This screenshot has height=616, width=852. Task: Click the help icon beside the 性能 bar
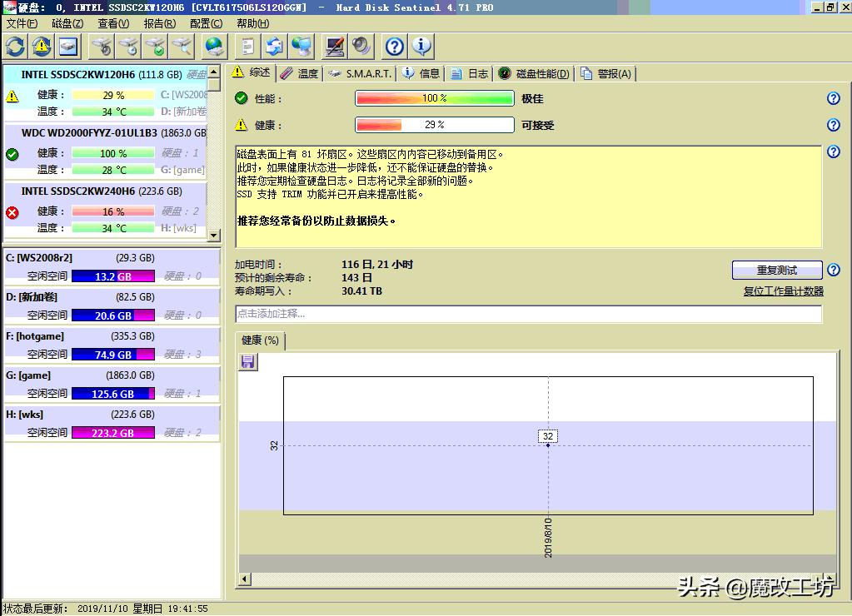click(833, 99)
